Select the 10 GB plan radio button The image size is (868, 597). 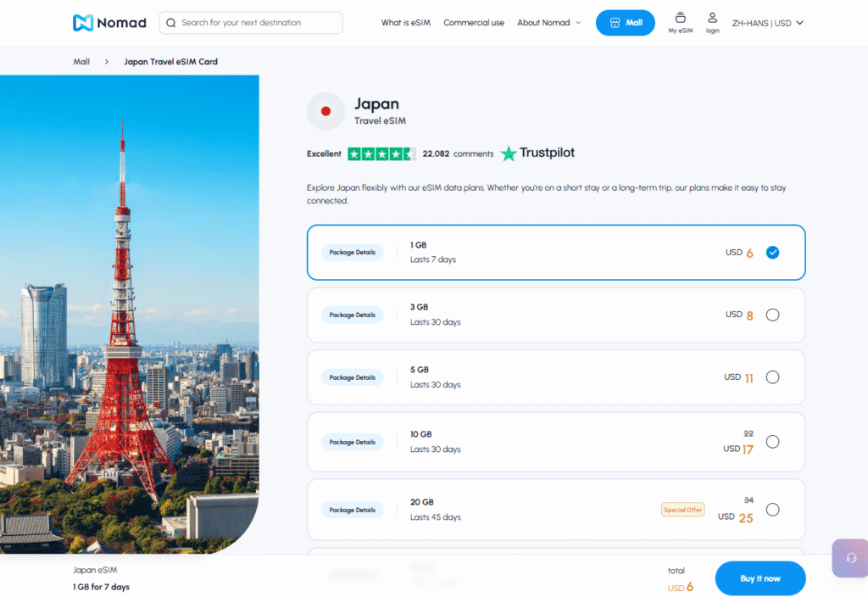click(x=772, y=441)
